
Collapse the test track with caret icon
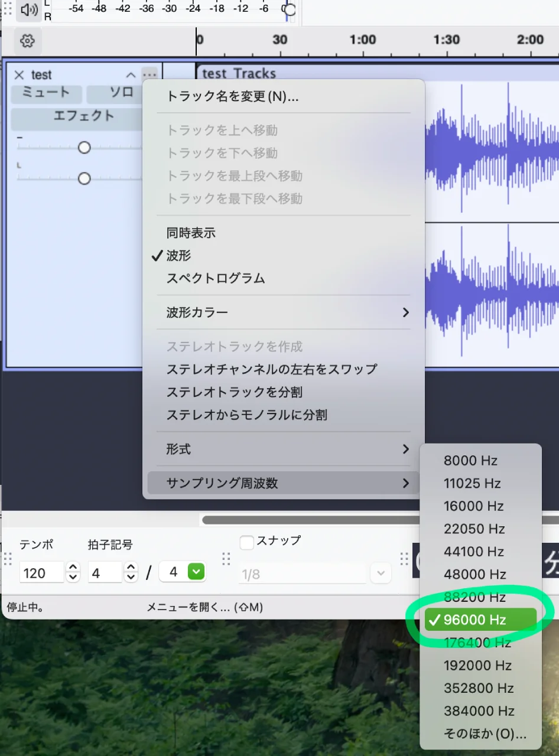(131, 75)
